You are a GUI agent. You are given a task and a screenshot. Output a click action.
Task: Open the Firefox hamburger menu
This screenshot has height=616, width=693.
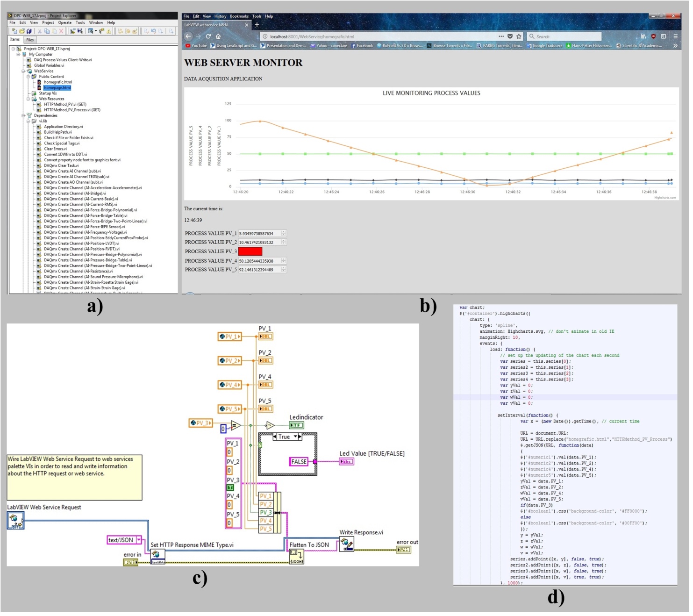(x=675, y=36)
